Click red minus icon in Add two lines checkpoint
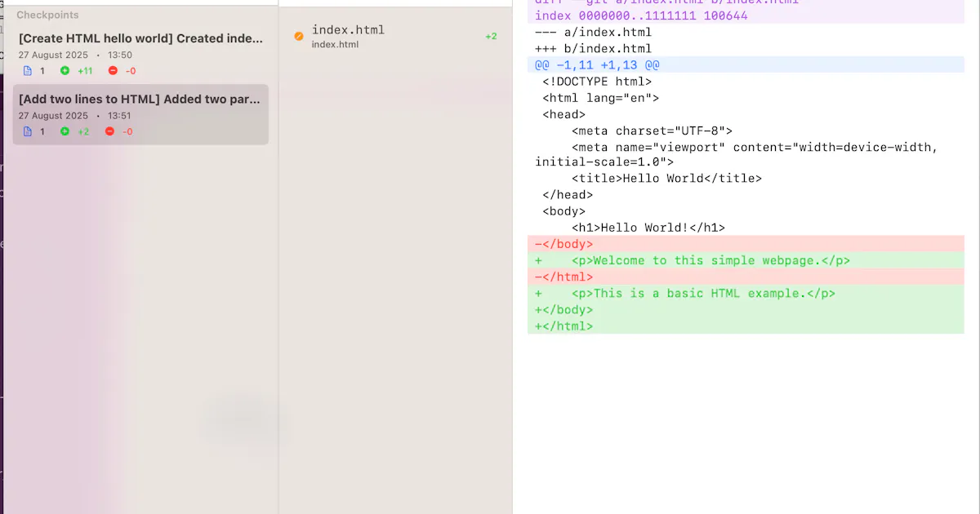 (x=109, y=131)
